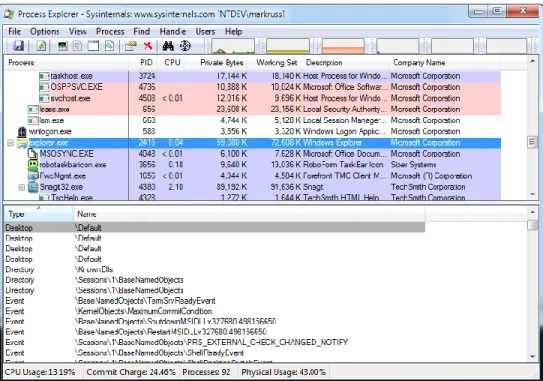Open the File menu
The width and height of the screenshot is (543, 381).
(x=15, y=32)
